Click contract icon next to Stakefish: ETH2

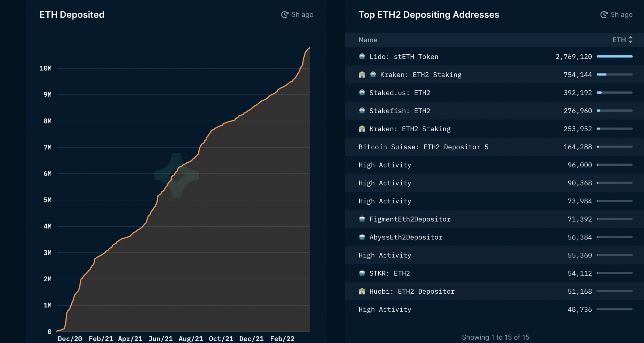click(x=362, y=111)
